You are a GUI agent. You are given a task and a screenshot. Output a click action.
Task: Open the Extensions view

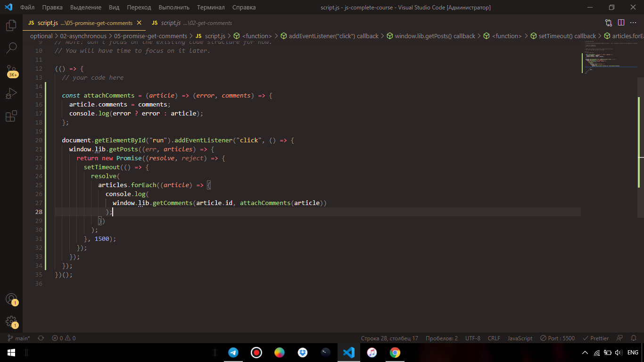(x=11, y=116)
